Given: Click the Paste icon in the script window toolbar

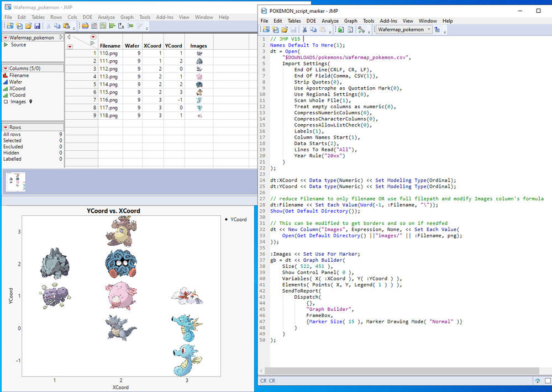Looking at the screenshot, I should pos(322,30).
